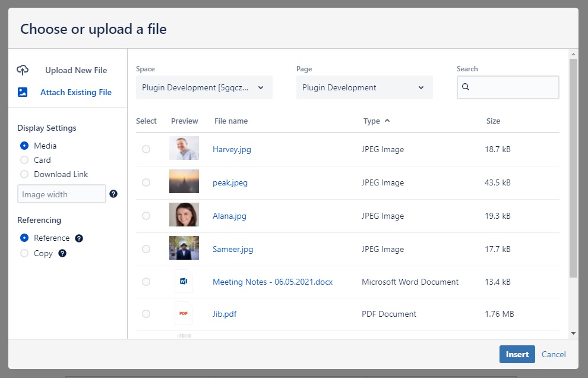Click the Insert button

(517, 354)
